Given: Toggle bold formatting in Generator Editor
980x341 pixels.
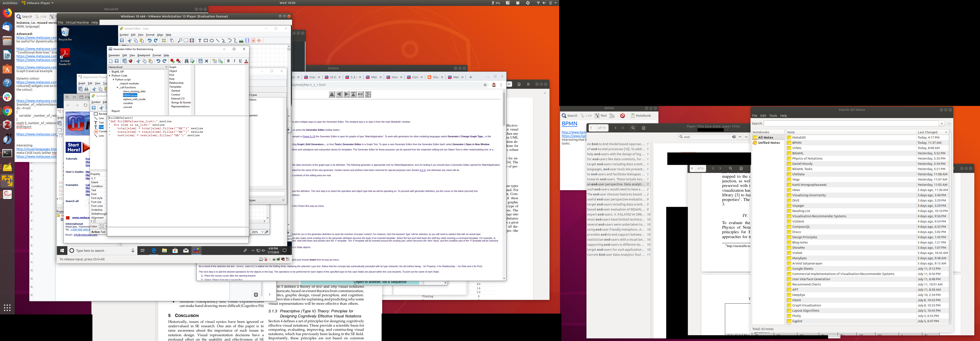Looking at the screenshot, I should click(228, 61).
